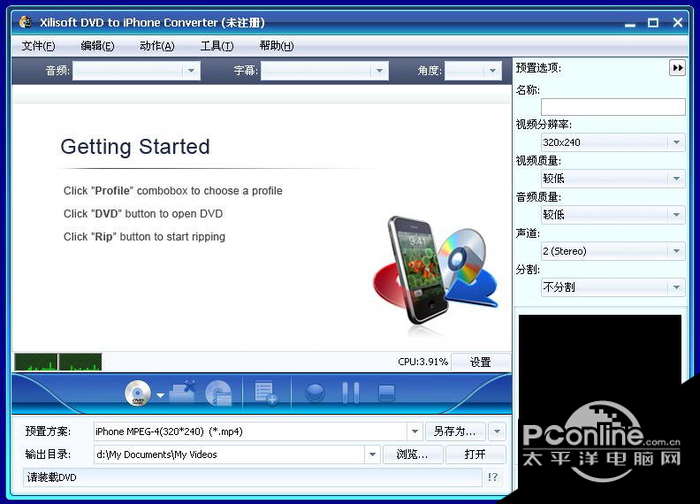Open the 声道 2 (Stereo) dropdown
Screen dimensions: 700x504
click(x=676, y=251)
